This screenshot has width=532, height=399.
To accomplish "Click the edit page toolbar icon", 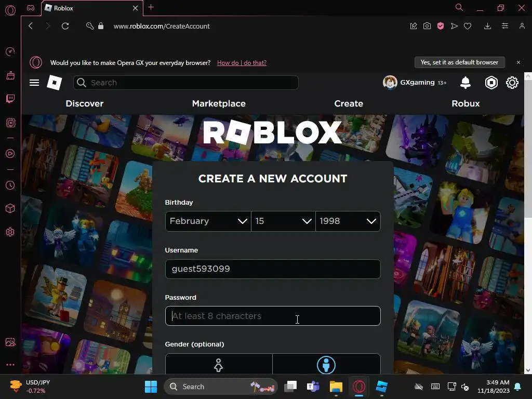I will pos(413,26).
